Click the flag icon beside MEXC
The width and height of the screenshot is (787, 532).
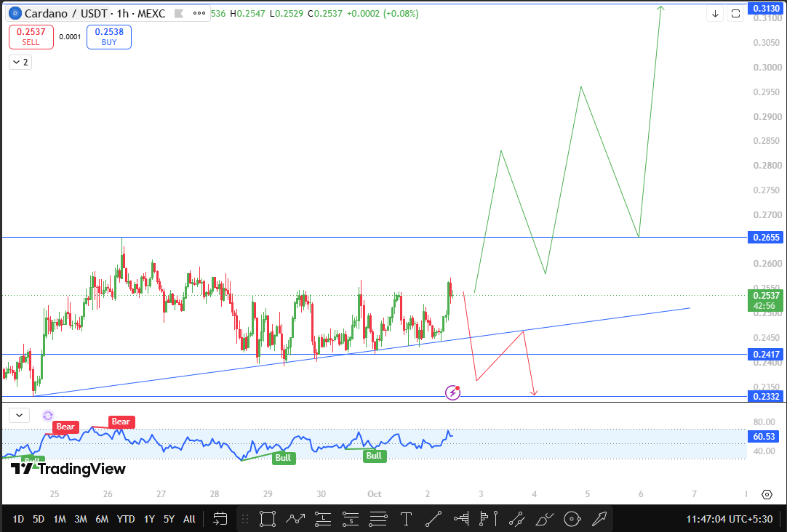[x=179, y=14]
